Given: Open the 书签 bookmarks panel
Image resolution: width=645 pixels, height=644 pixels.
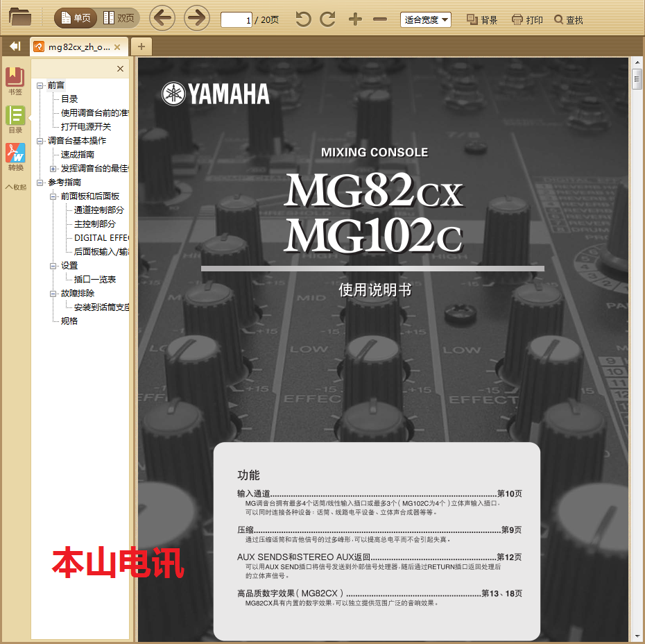Looking at the screenshot, I should [x=15, y=81].
